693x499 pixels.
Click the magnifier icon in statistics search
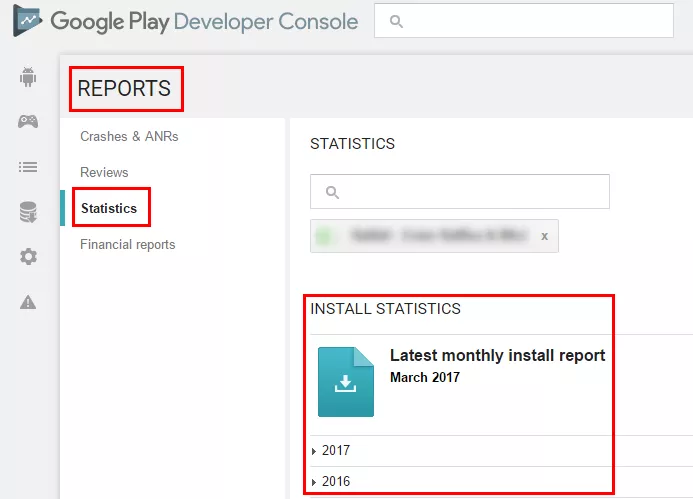(x=332, y=192)
